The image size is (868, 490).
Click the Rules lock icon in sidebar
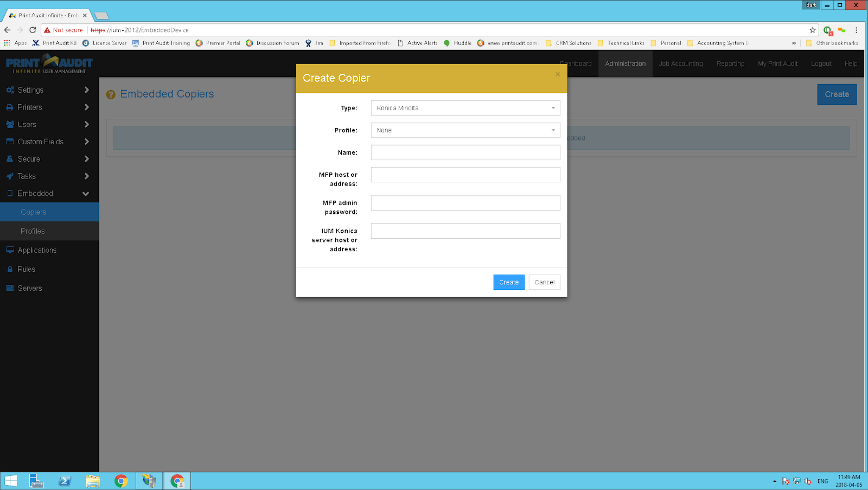(x=10, y=269)
